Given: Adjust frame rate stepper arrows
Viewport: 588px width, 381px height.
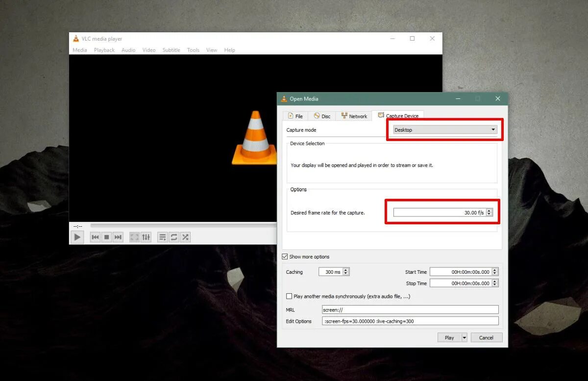Looking at the screenshot, I should coord(489,213).
